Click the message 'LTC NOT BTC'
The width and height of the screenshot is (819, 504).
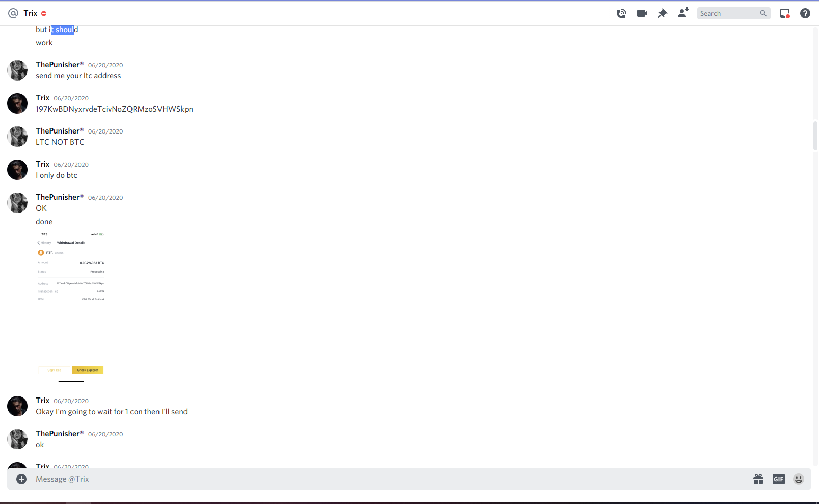pyautogui.click(x=60, y=142)
